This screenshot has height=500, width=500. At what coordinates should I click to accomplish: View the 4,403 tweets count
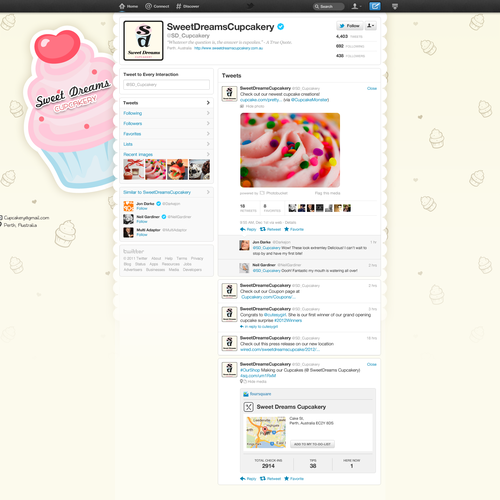[x=349, y=36]
